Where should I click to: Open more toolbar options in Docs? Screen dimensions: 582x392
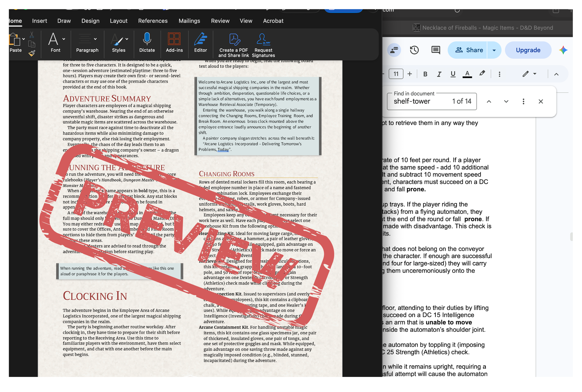(x=499, y=74)
